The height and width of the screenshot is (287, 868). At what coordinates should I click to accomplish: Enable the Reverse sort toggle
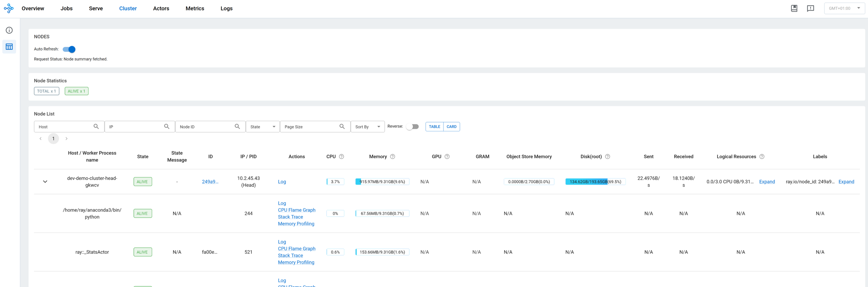coord(412,127)
